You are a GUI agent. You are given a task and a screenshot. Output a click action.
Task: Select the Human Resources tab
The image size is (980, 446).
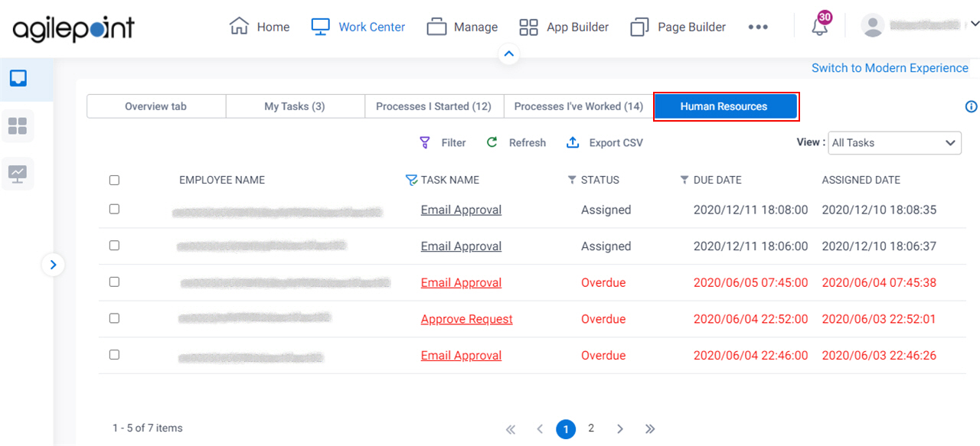click(x=724, y=106)
